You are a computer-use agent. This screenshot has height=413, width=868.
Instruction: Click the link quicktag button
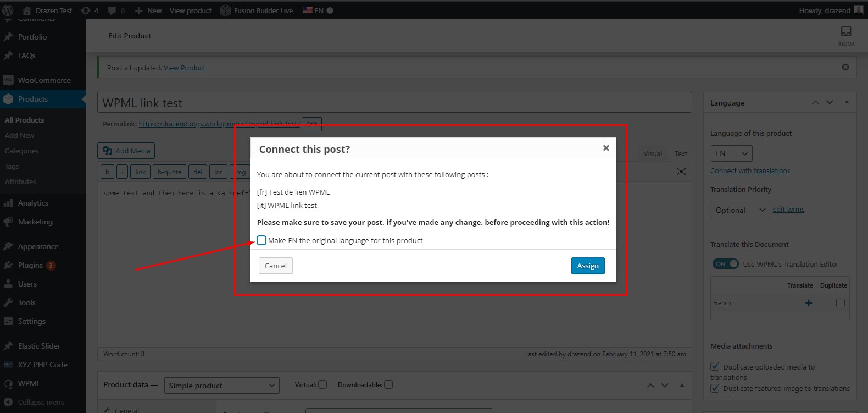coord(141,172)
